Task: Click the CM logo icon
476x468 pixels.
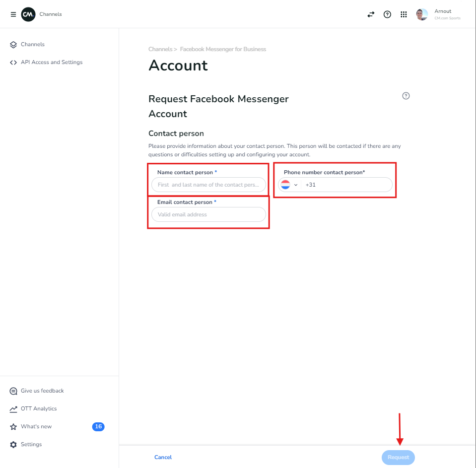Action: (x=28, y=14)
